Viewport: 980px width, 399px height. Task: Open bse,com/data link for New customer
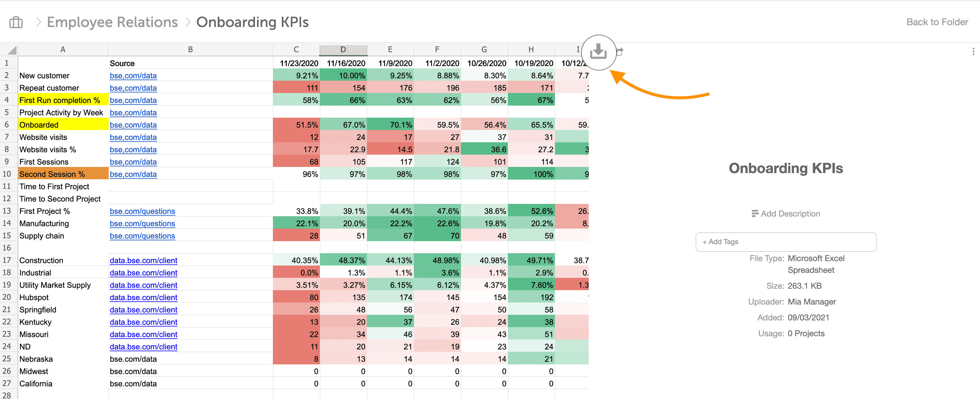[133, 76]
